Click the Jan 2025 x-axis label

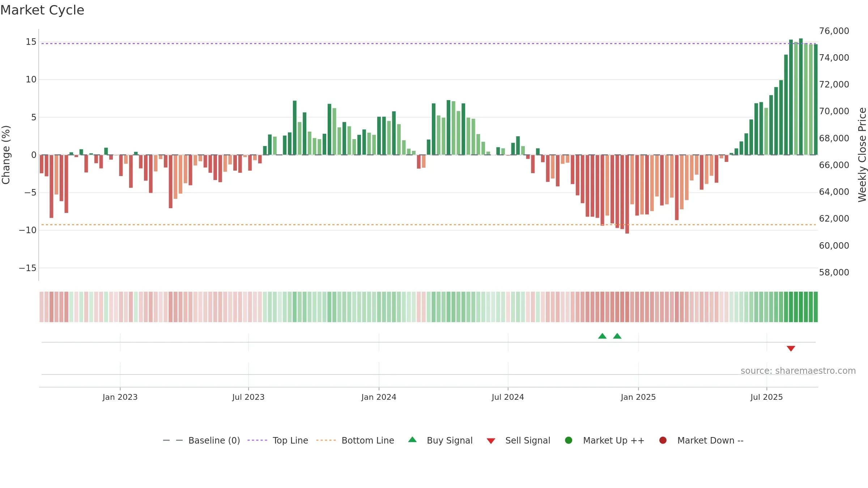638,397
